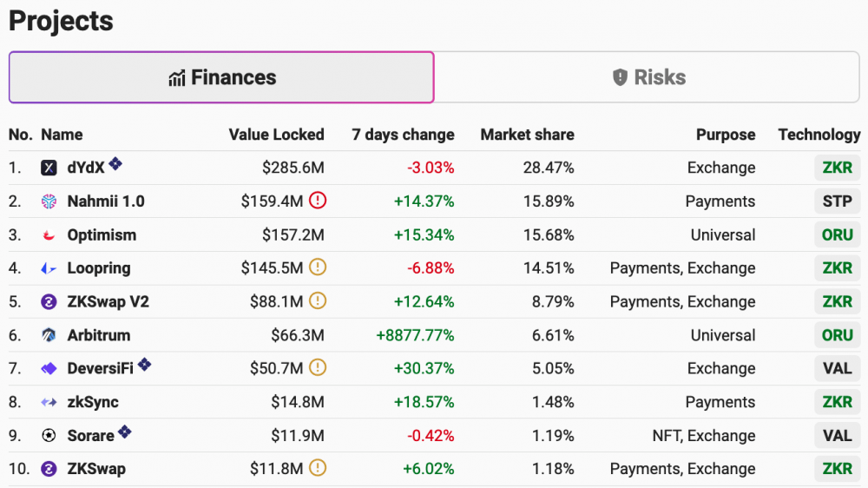Click the 15.89% market share for Nahmii
The width and height of the screenshot is (868, 488).
pos(549,201)
